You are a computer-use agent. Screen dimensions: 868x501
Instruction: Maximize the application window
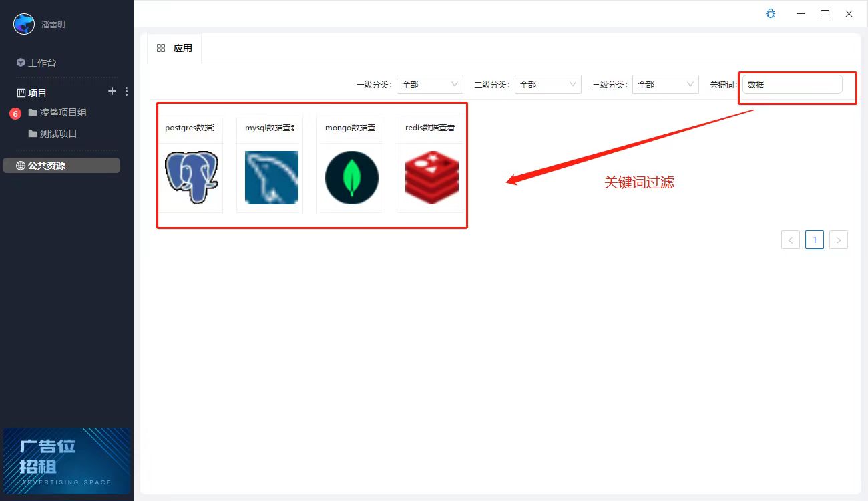(x=825, y=13)
